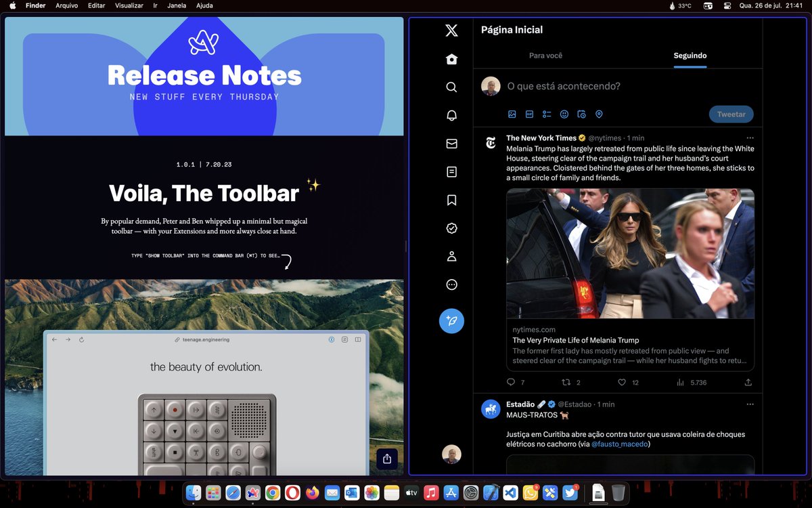Viewport: 812px width, 508px height.
Task: Reply to the New York Times tweet
Action: [511, 383]
